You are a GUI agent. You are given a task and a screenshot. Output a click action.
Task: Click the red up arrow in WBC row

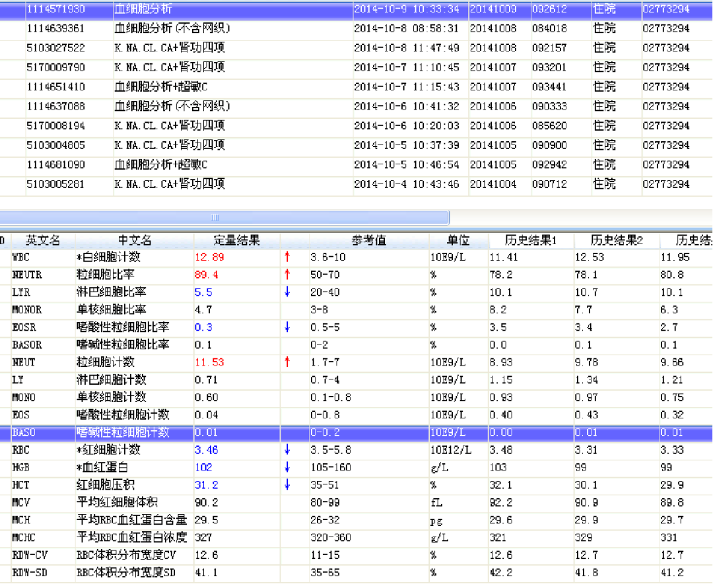pyautogui.click(x=287, y=257)
